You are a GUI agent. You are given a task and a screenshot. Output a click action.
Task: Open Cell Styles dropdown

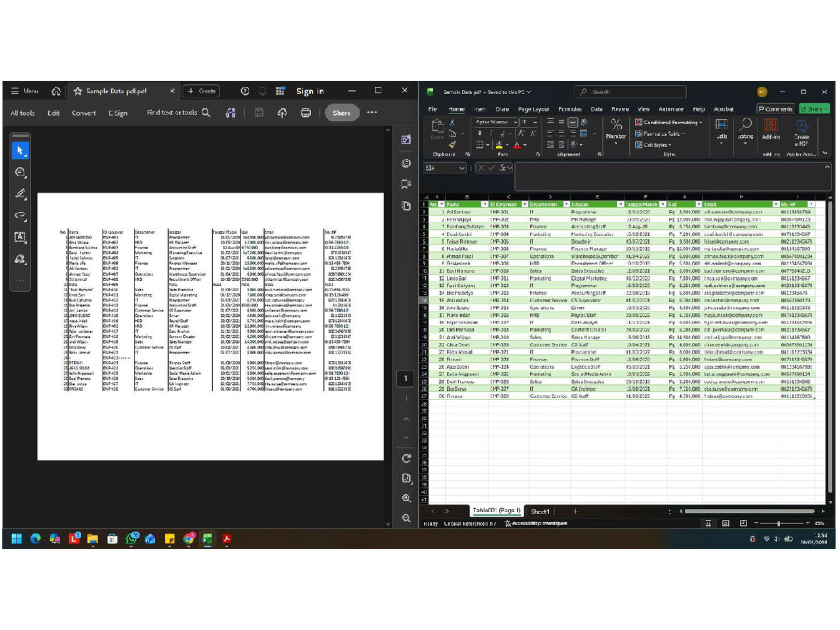tap(653, 144)
